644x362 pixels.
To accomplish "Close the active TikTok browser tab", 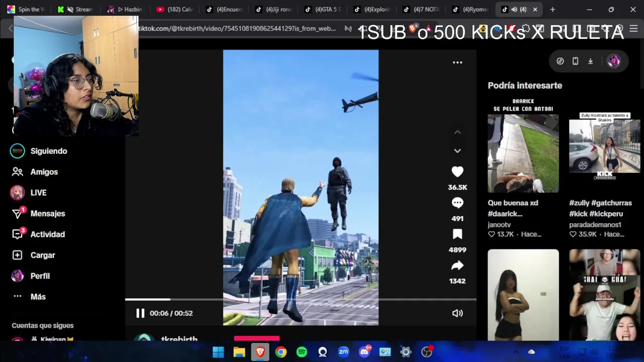I will [x=535, y=10].
